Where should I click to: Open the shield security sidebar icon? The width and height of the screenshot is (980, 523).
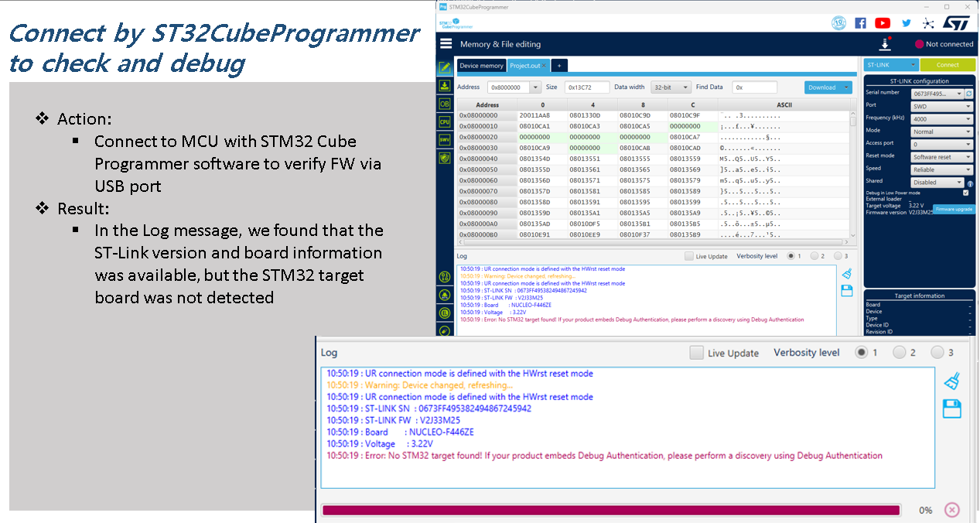pyautogui.click(x=445, y=158)
